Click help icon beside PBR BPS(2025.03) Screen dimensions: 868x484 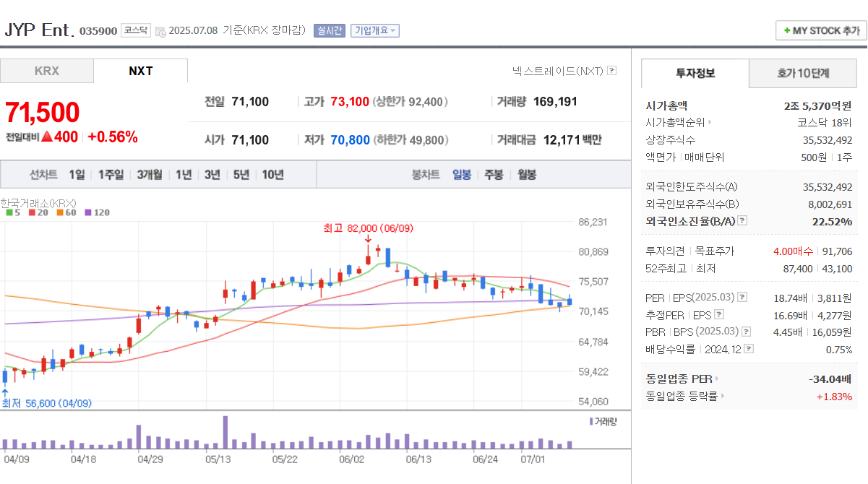tap(747, 332)
